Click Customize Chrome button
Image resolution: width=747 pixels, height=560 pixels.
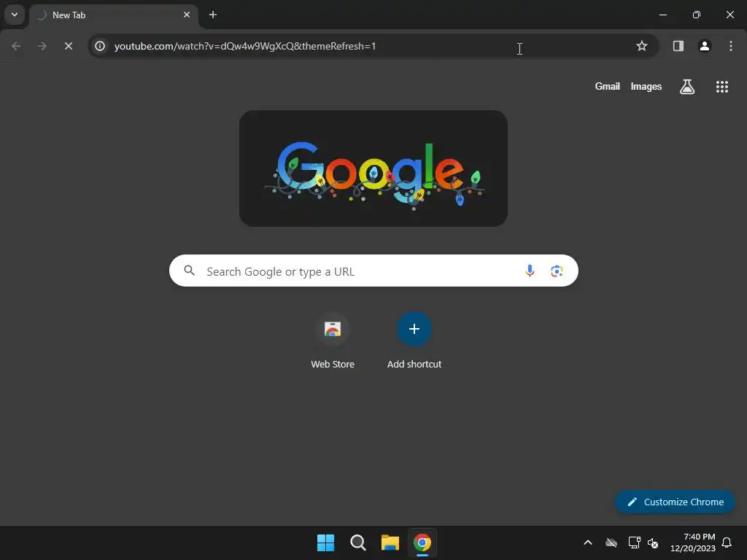[x=675, y=502]
